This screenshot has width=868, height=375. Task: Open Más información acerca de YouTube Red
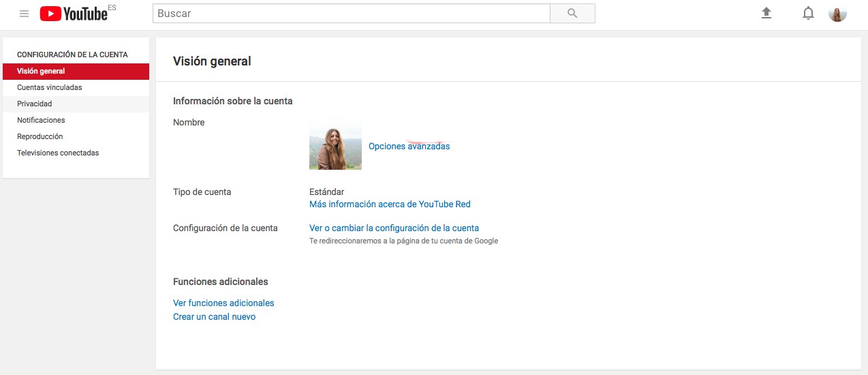[x=390, y=204]
